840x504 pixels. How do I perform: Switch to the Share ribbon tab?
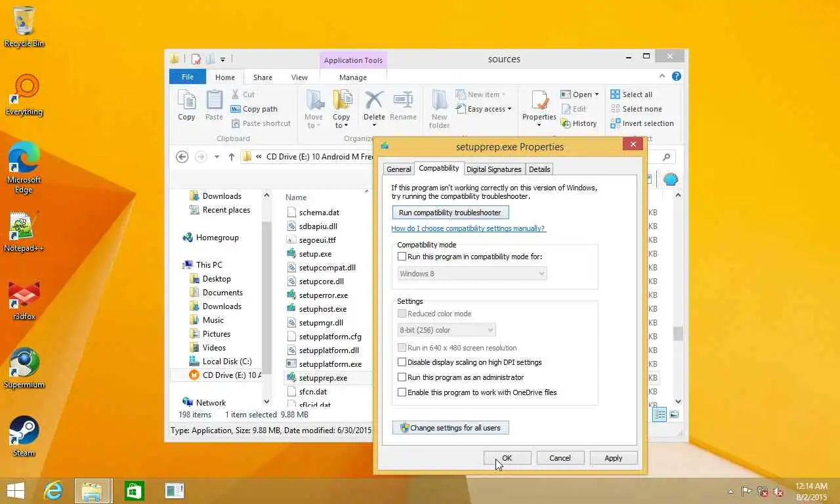(262, 77)
